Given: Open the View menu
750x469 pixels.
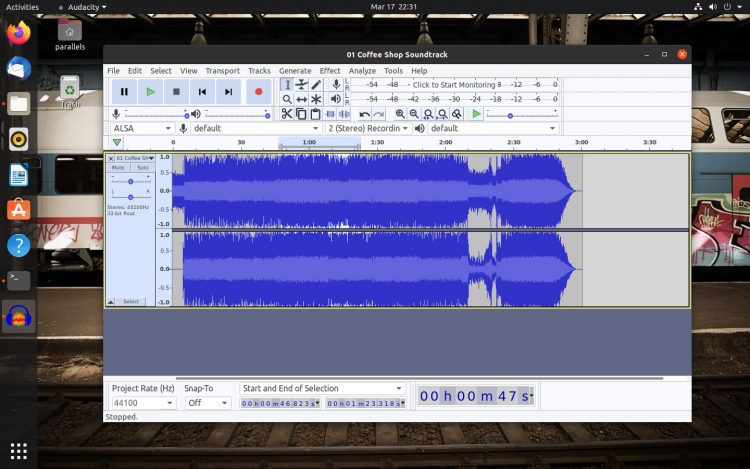Looking at the screenshot, I should [188, 71].
